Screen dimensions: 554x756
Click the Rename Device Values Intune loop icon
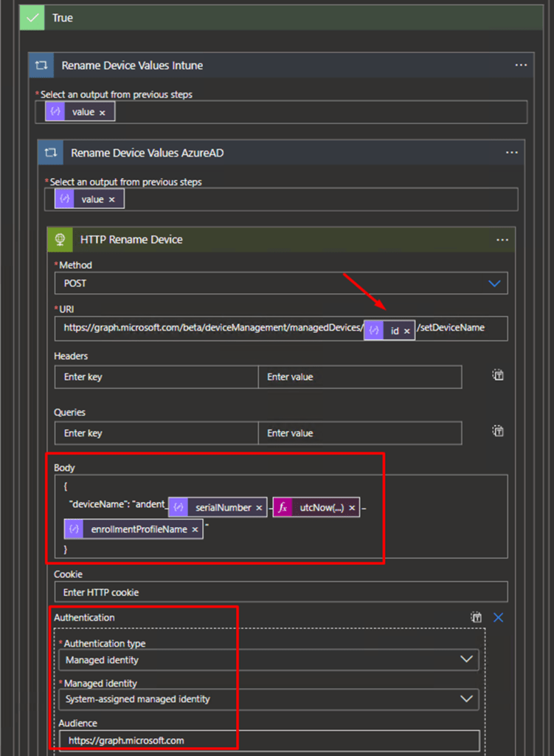[x=41, y=65]
